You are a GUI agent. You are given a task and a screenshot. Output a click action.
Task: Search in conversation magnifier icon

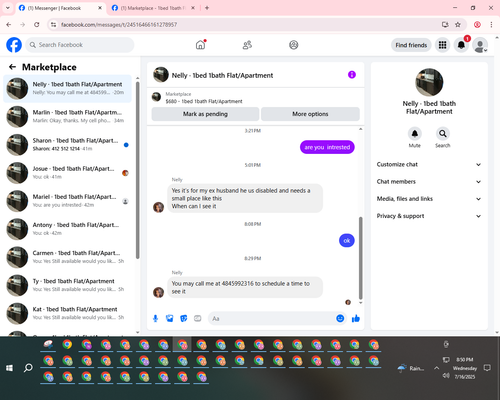(442, 134)
